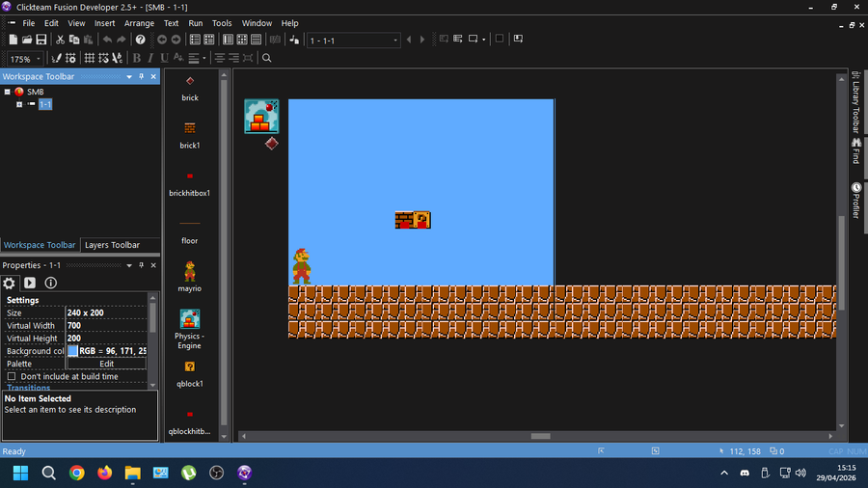
Task: Pin the Properties panel
Action: [141, 265]
